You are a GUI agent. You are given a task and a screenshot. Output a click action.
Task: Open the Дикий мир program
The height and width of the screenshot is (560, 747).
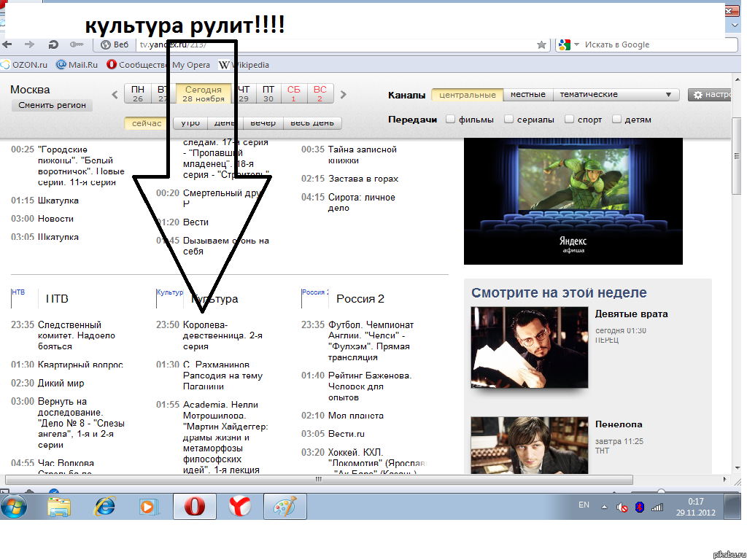point(61,384)
